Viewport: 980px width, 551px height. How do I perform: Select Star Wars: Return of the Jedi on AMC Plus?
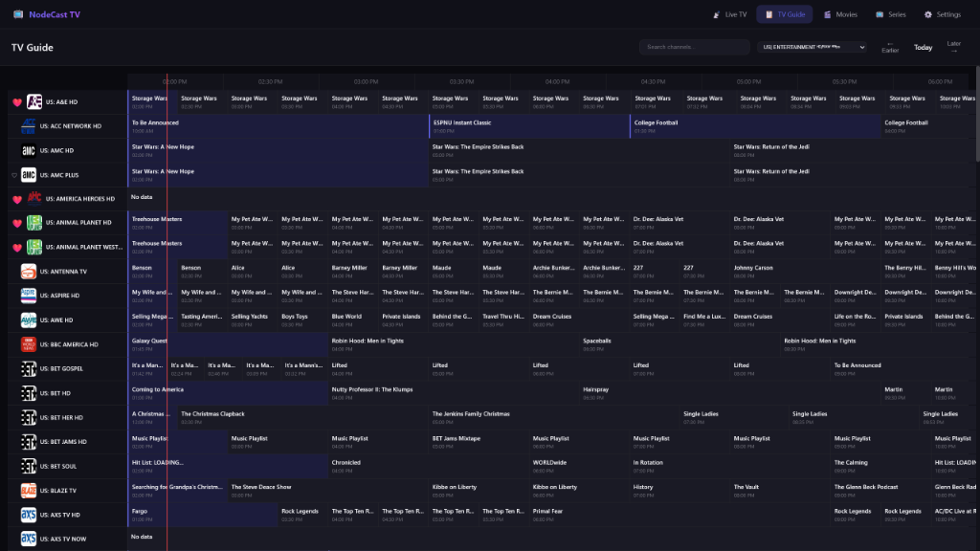click(x=855, y=175)
